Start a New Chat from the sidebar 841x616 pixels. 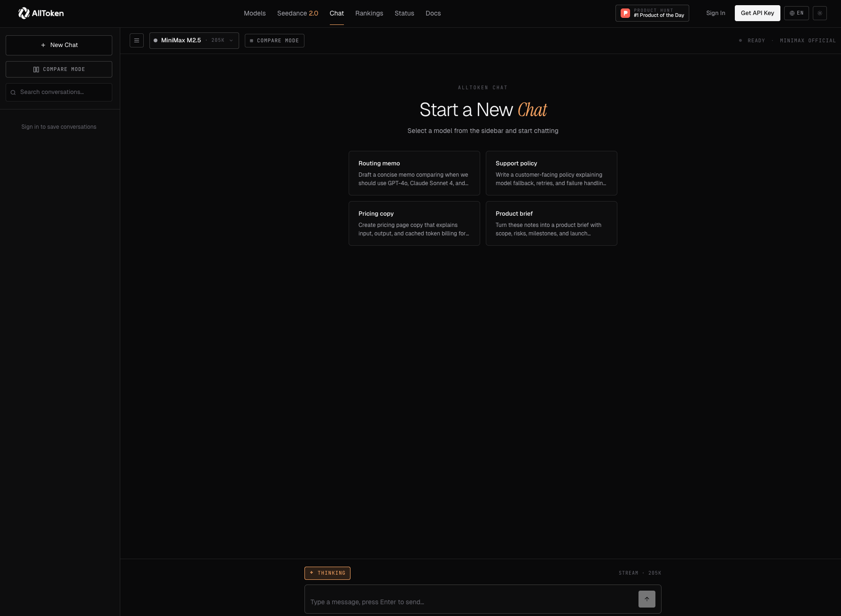(59, 45)
